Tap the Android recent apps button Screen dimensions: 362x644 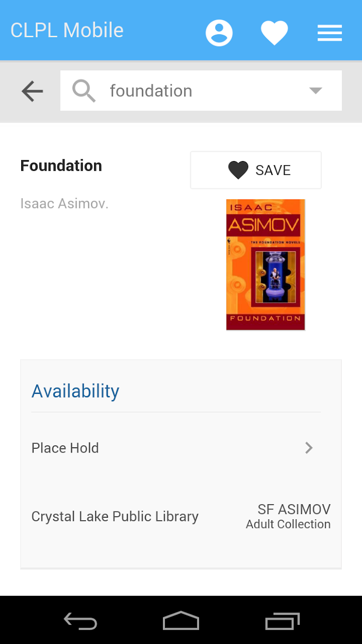[x=282, y=621]
